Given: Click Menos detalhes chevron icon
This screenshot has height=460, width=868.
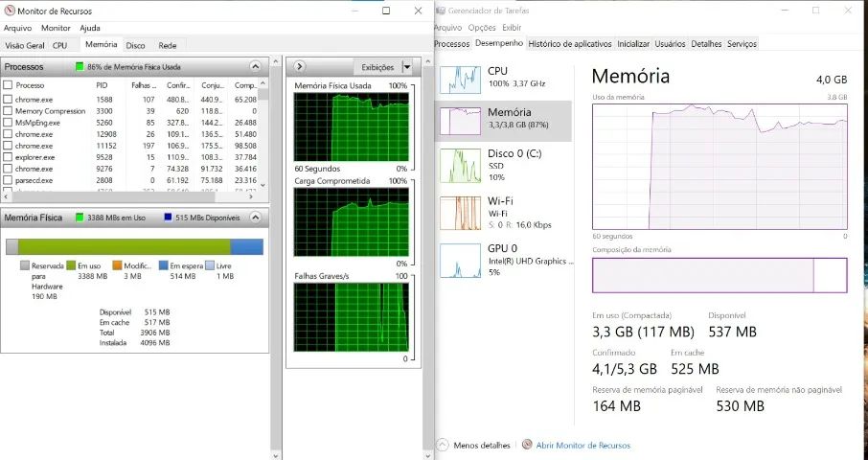Looking at the screenshot, I should [x=443, y=445].
